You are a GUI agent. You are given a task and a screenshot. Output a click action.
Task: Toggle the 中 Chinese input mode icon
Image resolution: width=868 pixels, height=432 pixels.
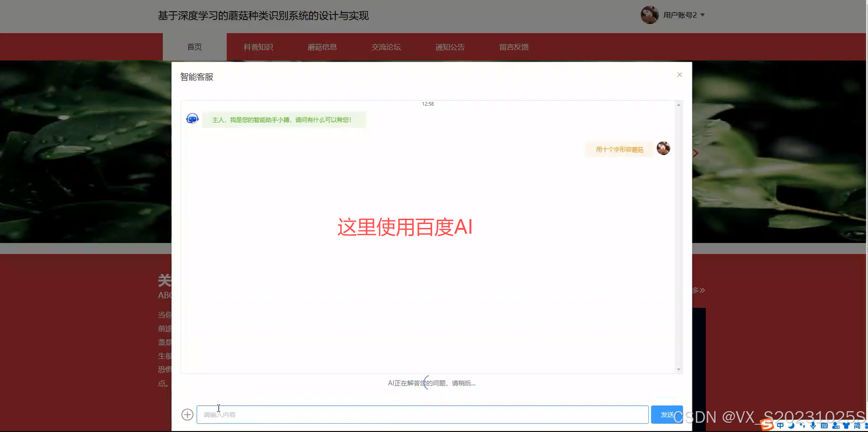780,425
